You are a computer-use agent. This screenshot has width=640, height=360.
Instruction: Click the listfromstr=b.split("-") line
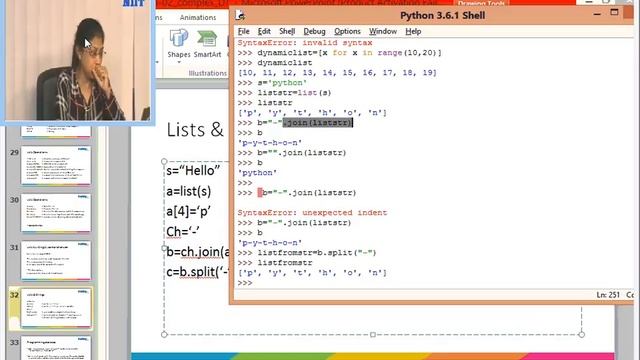pyautogui.click(x=307, y=253)
